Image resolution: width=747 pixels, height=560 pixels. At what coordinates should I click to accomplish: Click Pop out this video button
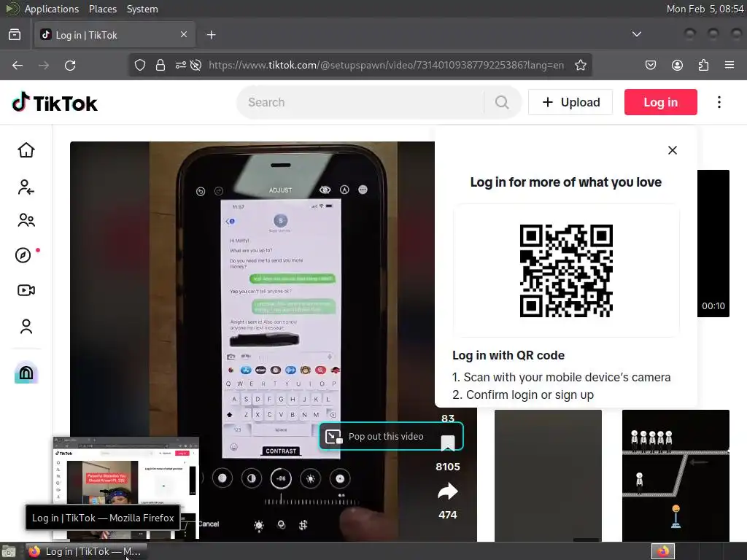391,436
